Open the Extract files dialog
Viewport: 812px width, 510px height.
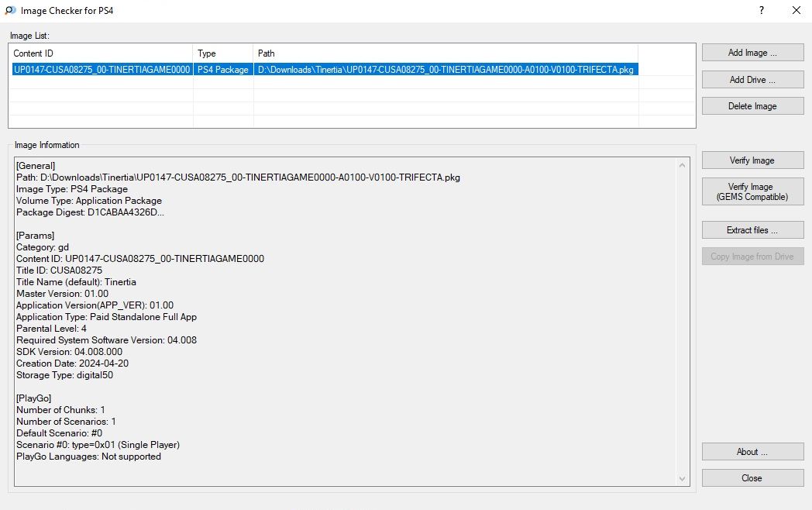[x=752, y=230]
